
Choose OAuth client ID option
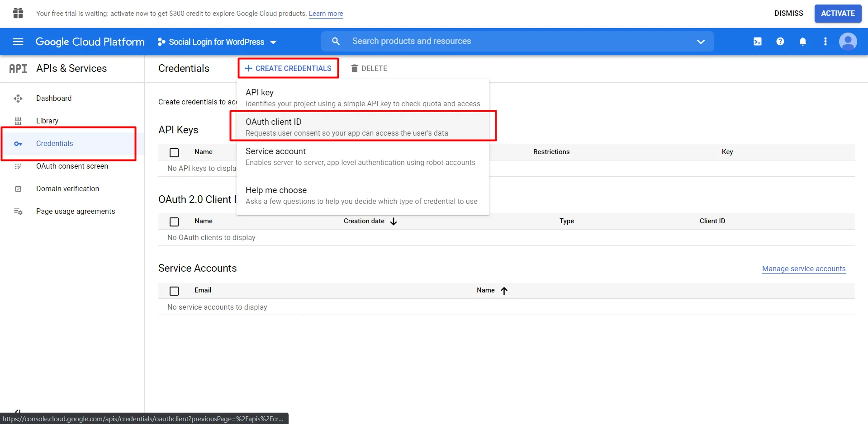(363, 127)
